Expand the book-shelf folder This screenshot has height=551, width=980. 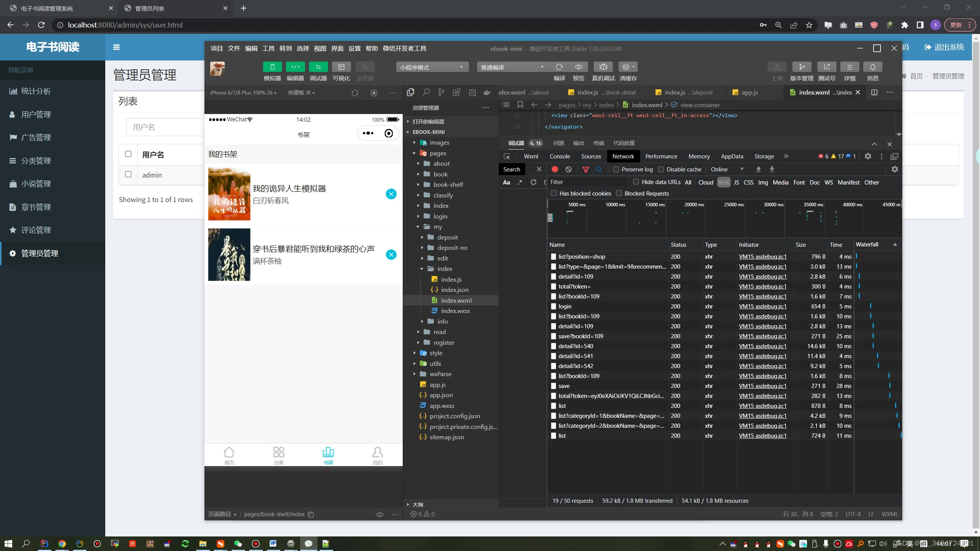pyautogui.click(x=448, y=184)
